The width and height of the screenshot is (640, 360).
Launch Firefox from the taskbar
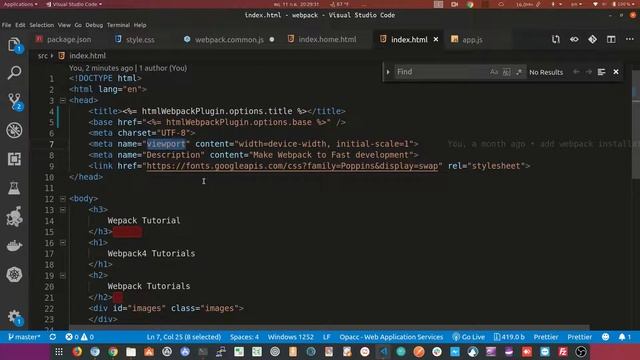tap(77, 351)
